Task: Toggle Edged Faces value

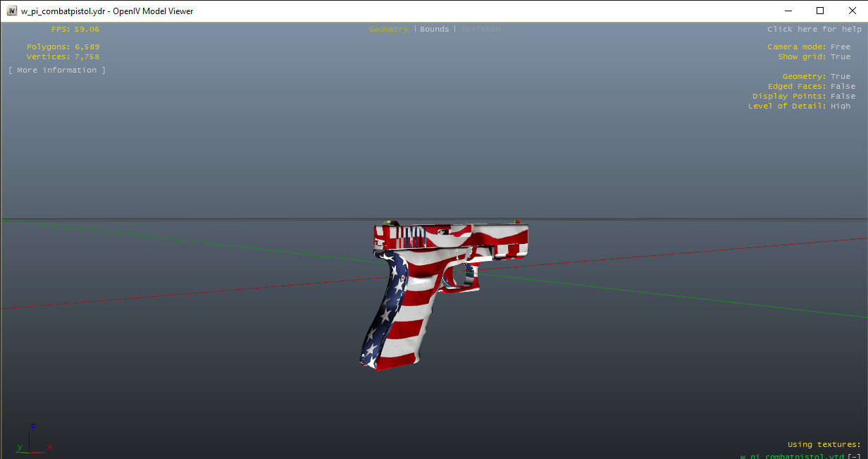Action: coord(843,87)
